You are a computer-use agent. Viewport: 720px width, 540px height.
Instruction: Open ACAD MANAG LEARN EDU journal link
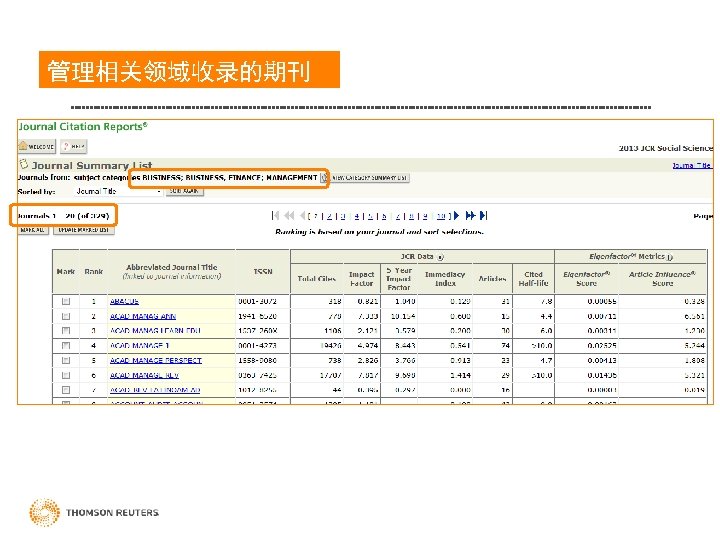click(x=155, y=331)
